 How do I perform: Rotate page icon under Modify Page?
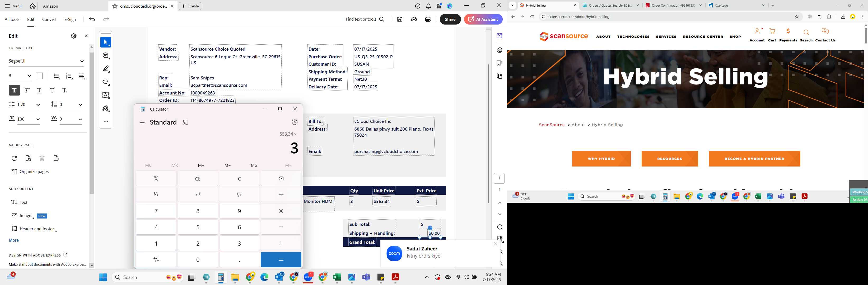click(x=14, y=158)
